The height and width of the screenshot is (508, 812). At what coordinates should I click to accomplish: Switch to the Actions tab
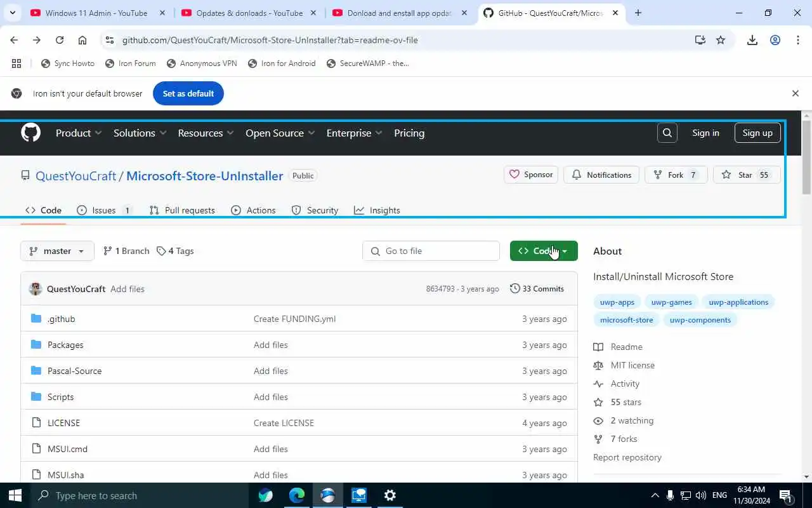point(254,210)
